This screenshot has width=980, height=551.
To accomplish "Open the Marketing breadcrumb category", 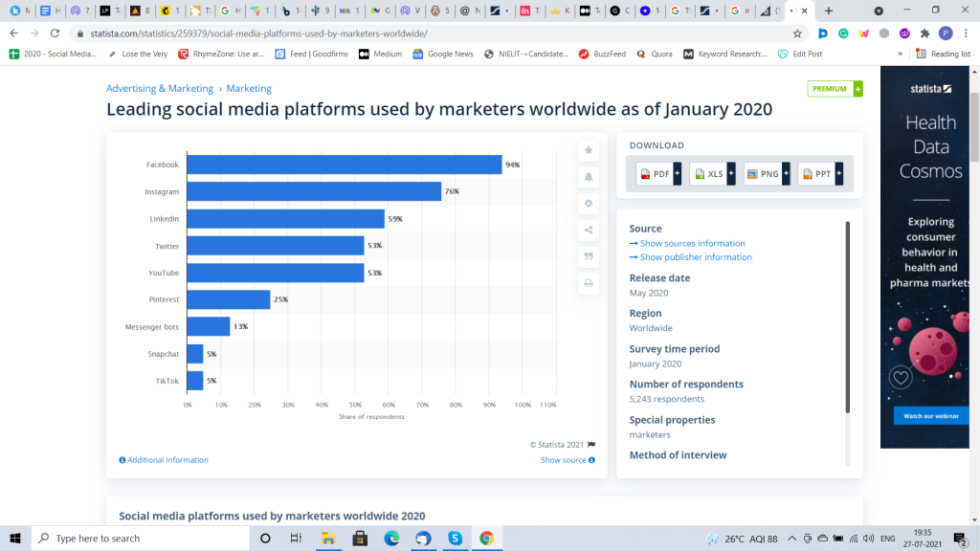I will click(x=249, y=87).
